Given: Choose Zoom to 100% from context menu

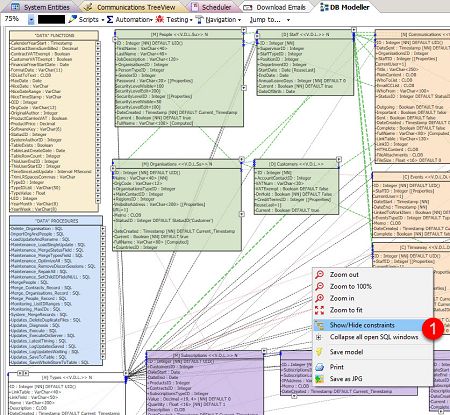Looking at the screenshot, I should tap(350, 286).
